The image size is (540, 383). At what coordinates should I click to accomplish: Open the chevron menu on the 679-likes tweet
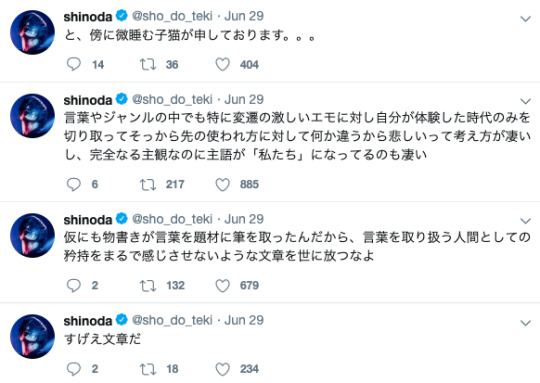525,220
